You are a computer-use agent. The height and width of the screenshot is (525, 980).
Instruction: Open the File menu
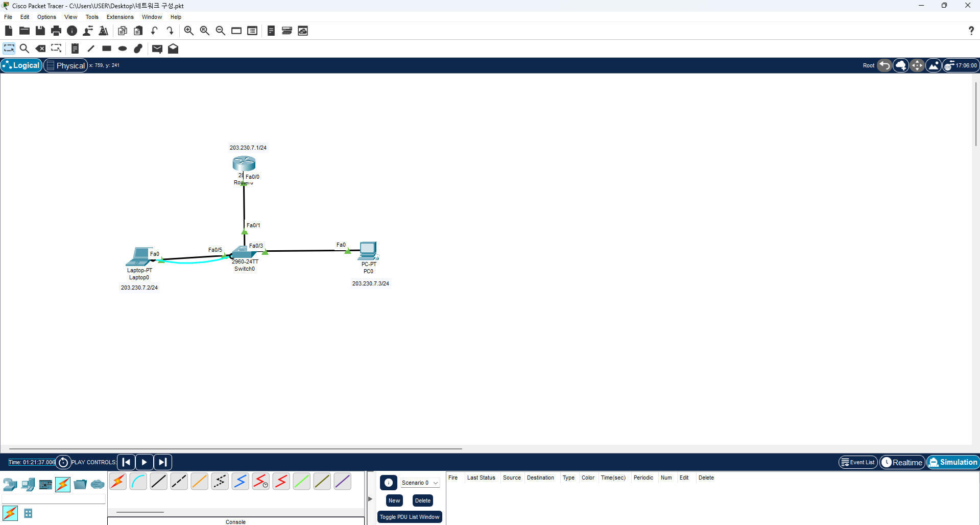click(x=8, y=17)
